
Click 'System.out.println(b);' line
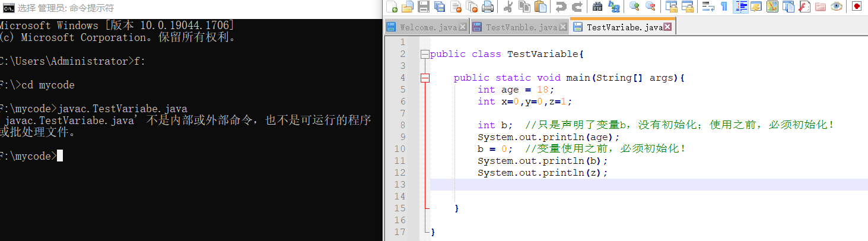coord(543,161)
